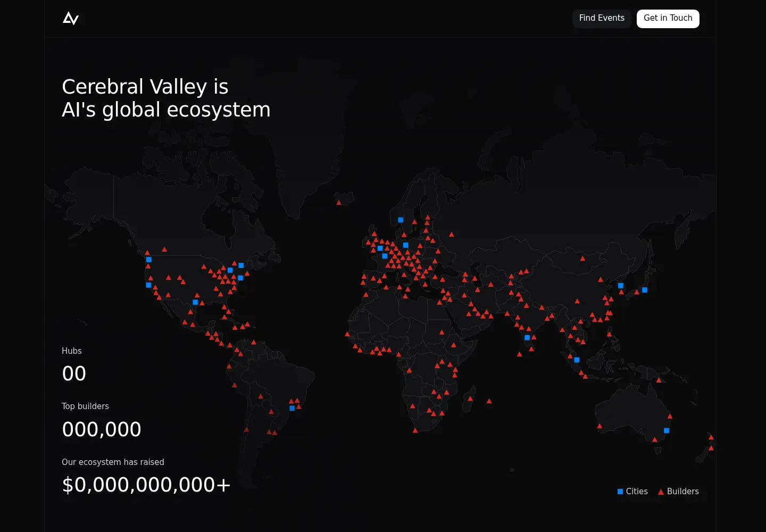766x532 pixels.
Task: Select the blue city marker in Texas
Action: click(195, 302)
